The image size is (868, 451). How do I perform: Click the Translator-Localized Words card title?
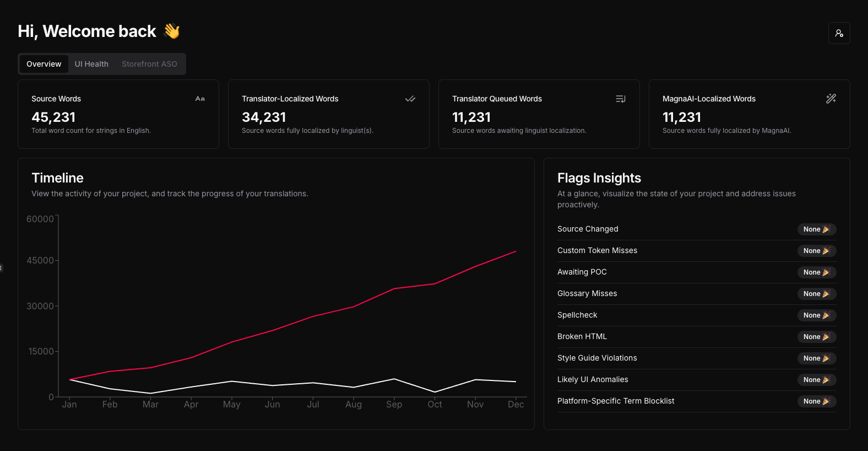click(x=290, y=99)
